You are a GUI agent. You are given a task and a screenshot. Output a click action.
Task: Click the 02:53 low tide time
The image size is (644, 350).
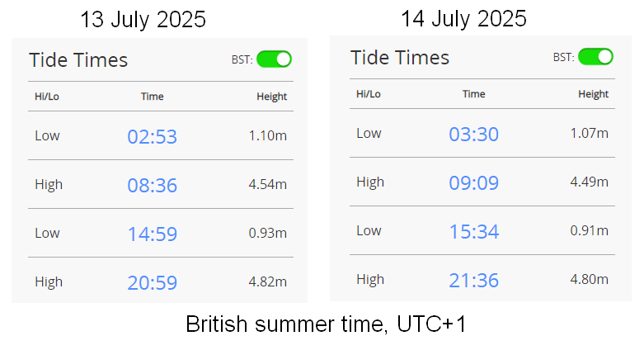click(x=153, y=136)
